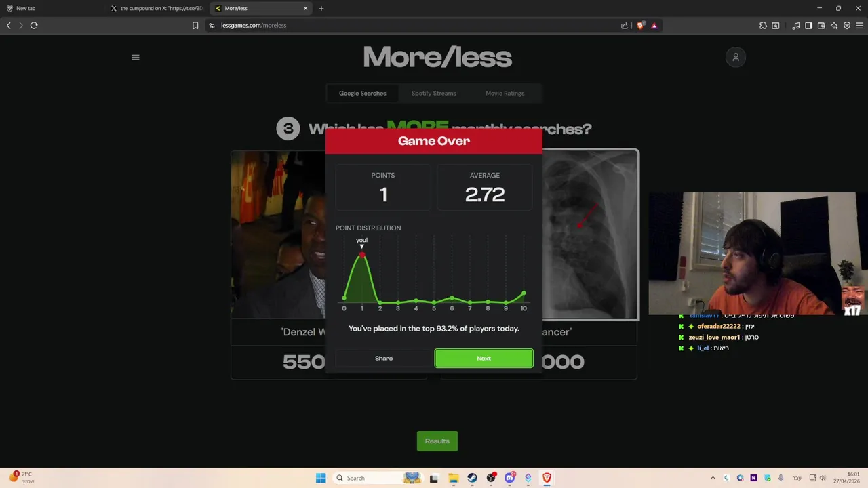This screenshot has height=488, width=868.
Task: Select the Google Searches category
Action: point(363,93)
